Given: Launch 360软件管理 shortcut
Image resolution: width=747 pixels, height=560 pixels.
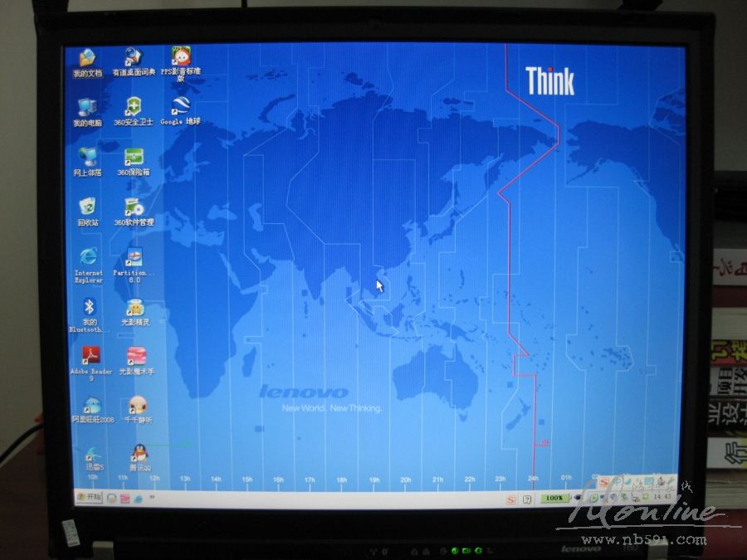Looking at the screenshot, I should (134, 212).
